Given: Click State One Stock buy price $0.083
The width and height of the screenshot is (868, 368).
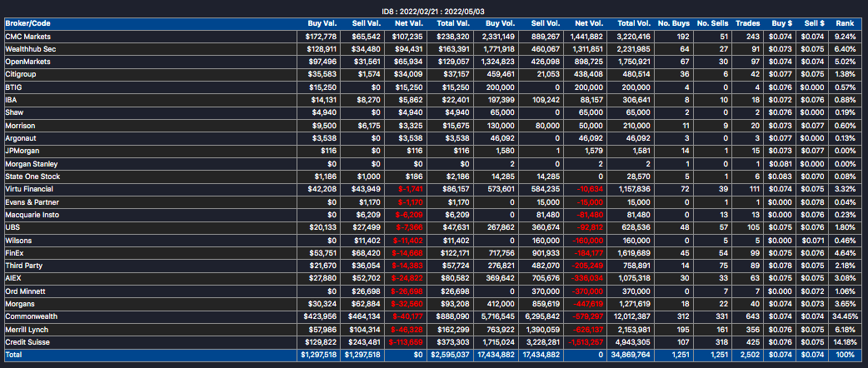Looking at the screenshot, I should click(783, 177).
